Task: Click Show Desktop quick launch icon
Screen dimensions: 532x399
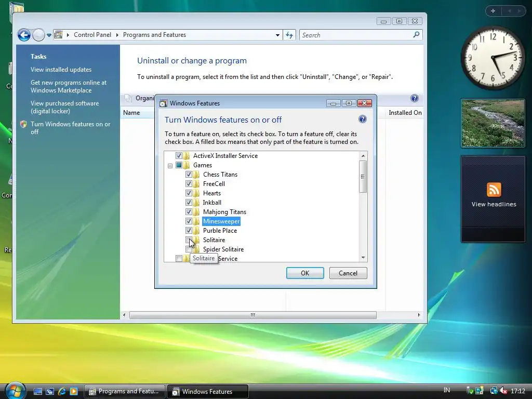Action: (x=37, y=392)
